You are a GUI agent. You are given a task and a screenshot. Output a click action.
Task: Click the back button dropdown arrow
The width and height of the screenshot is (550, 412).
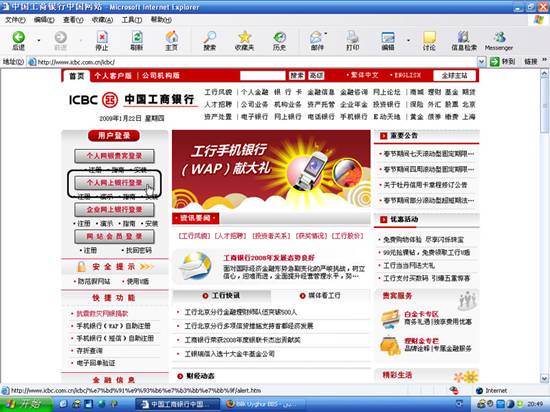[x=39, y=41]
